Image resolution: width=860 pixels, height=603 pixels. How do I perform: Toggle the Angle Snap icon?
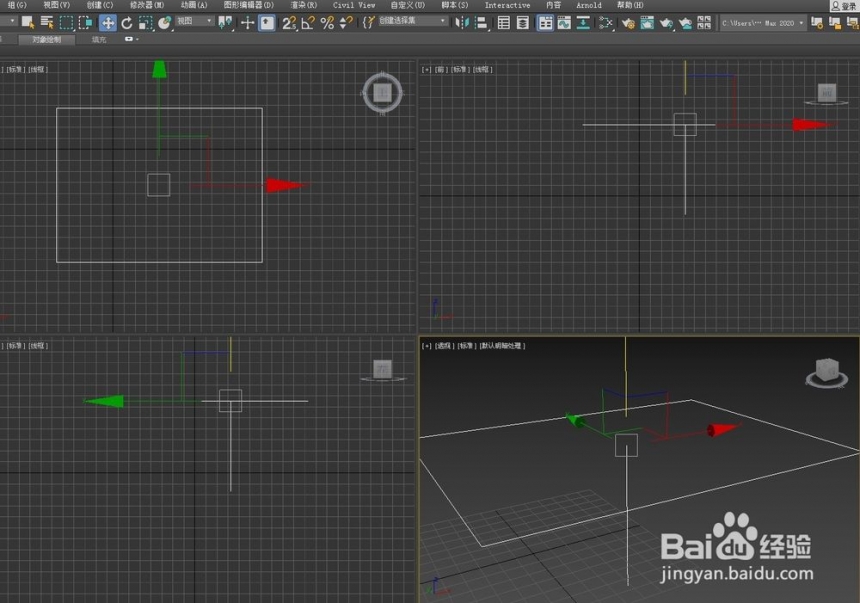click(x=308, y=23)
